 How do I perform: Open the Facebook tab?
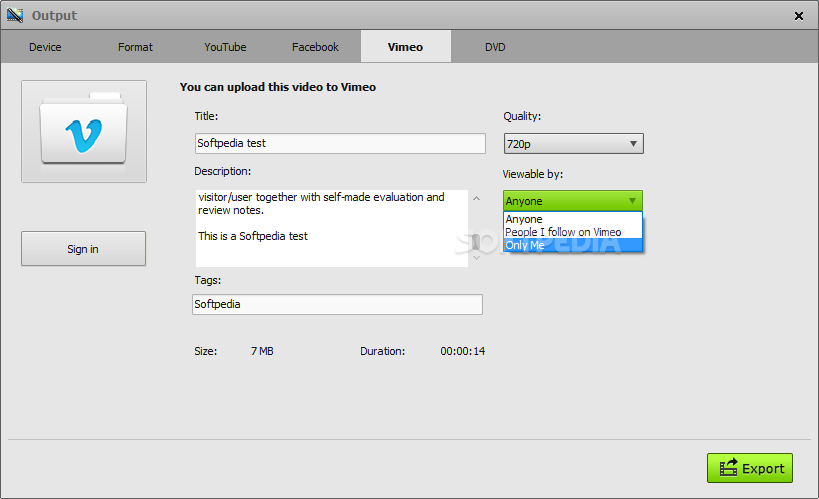click(315, 47)
